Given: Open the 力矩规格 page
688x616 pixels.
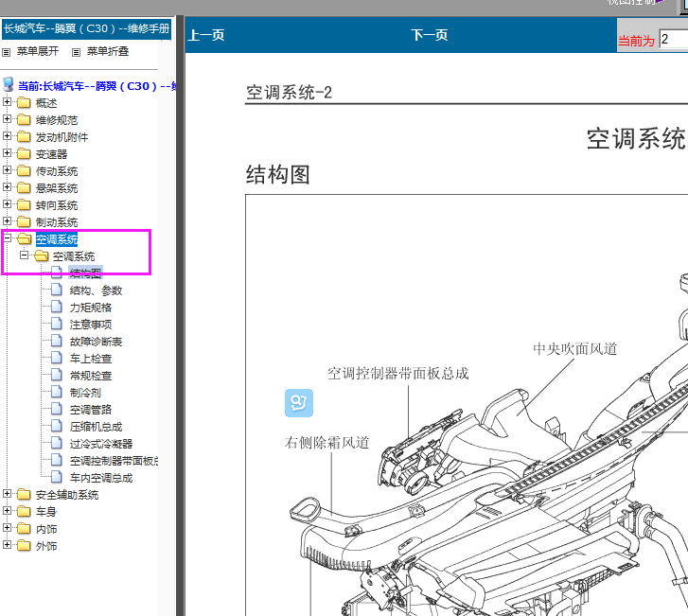Looking at the screenshot, I should pyautogui.click(x=91, y=308).
